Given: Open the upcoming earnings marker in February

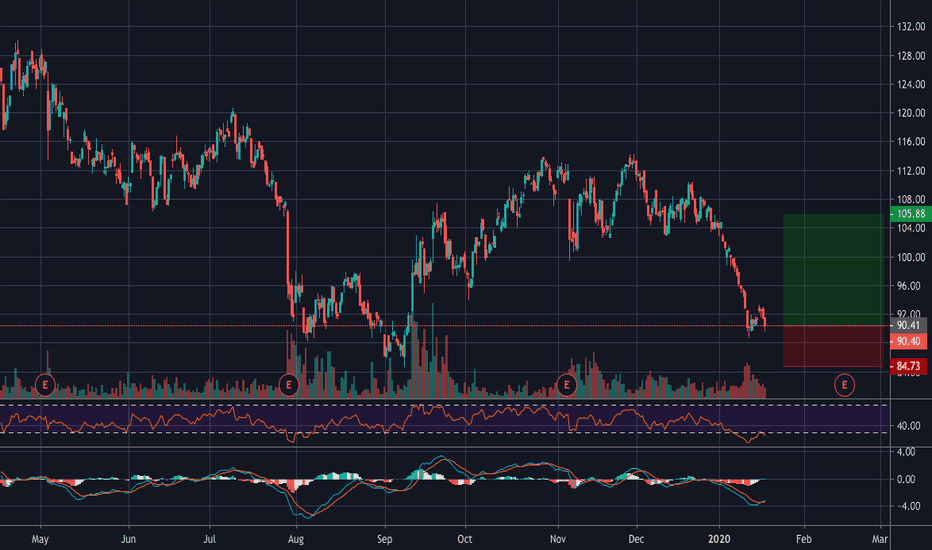Looking at the screenshot, I should click(x=844, y=385).
